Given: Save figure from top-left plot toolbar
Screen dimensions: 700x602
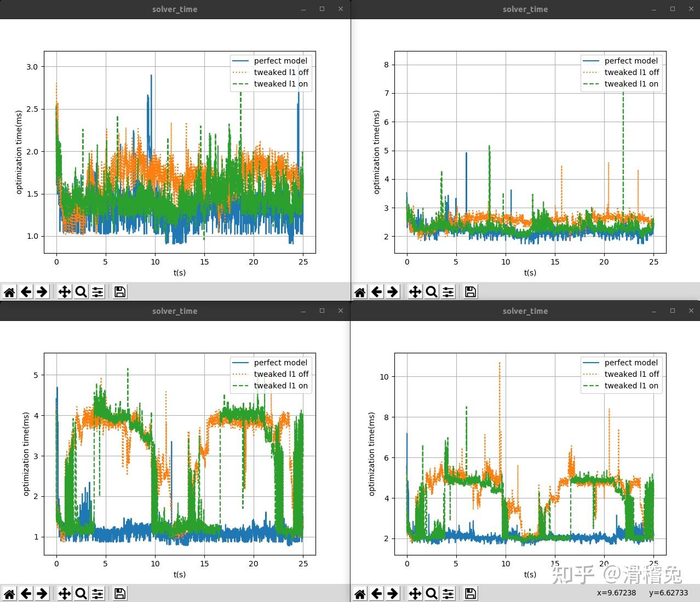Looking at the screenshot, I should (120, 292).
